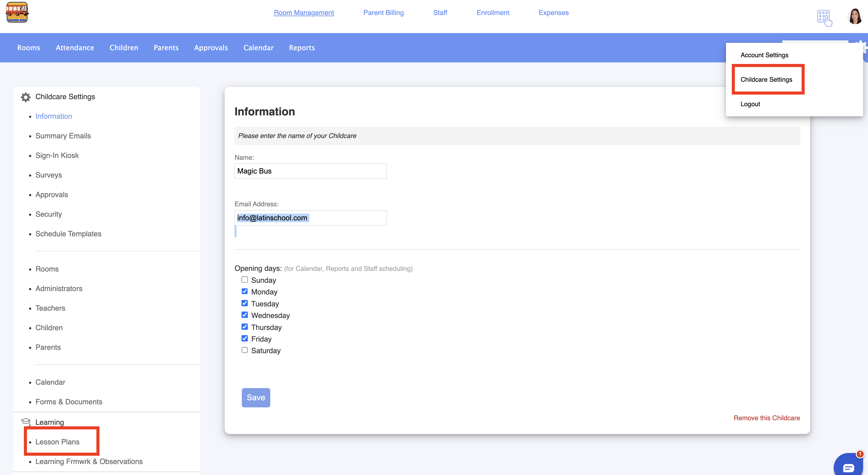868x475 pixels.
Task: Open the chat support bubble icon
Action: 848,466
